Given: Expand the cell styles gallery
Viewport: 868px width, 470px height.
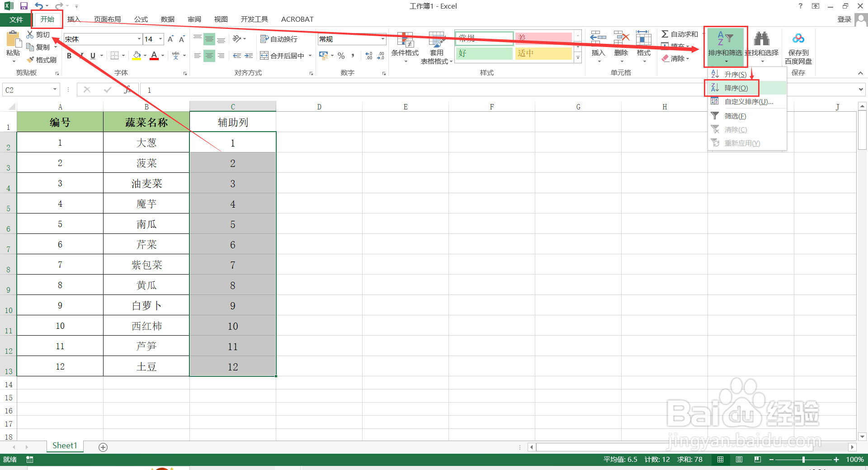Looking at the screenshot, I should click(x=578, y=57).
